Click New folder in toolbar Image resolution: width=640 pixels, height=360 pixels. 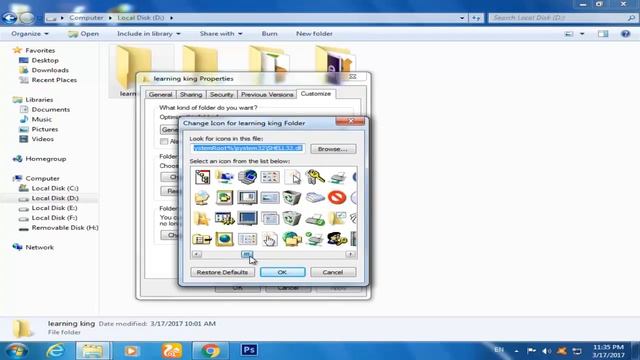tap(314, 34)
